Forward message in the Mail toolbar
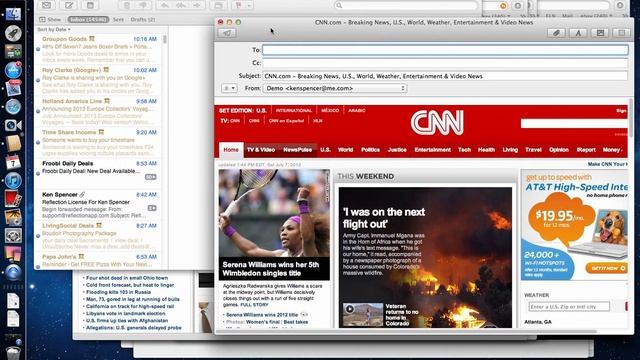This screenshot has width=640, height=360. point(197,5)
